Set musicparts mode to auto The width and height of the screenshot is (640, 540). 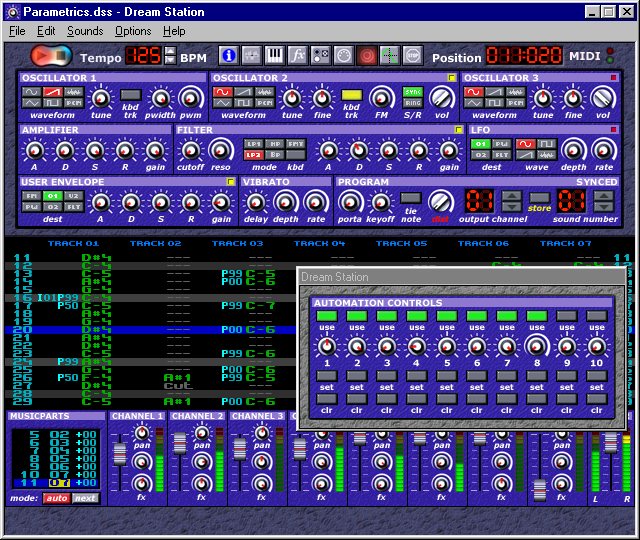click(57, 498)
